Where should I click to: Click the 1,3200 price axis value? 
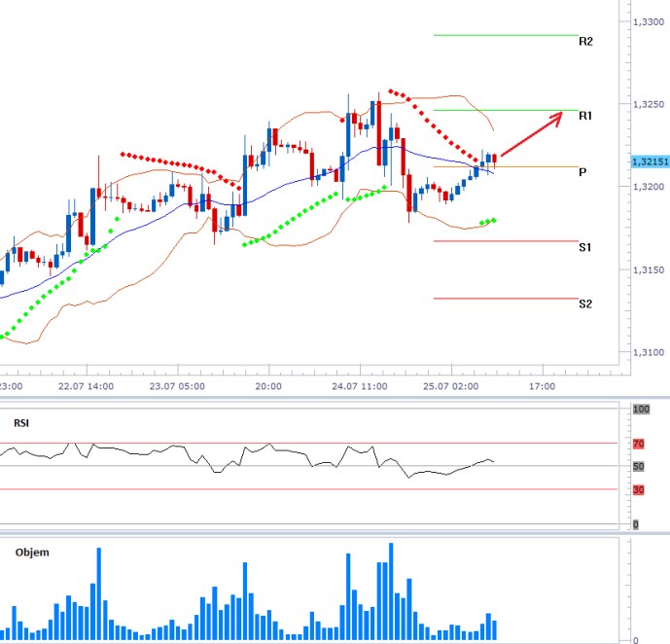click(649, 187)
